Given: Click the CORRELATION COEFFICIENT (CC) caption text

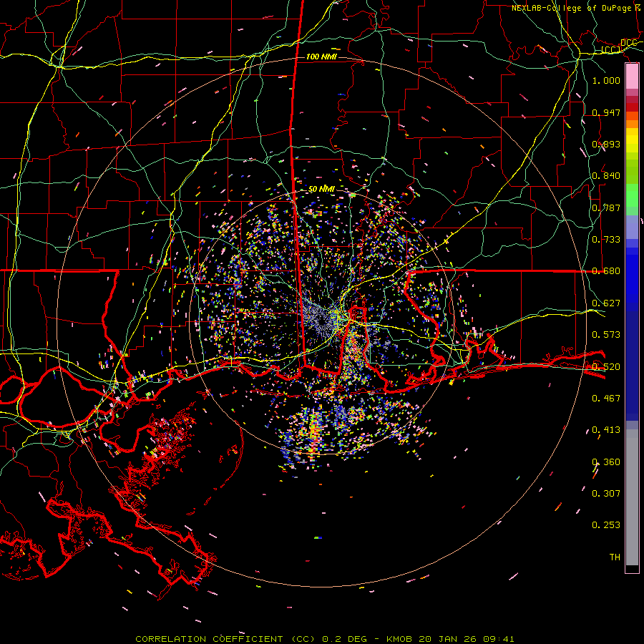Looking at the screenshot, I should pyautogui.click(x=225, y=639).
